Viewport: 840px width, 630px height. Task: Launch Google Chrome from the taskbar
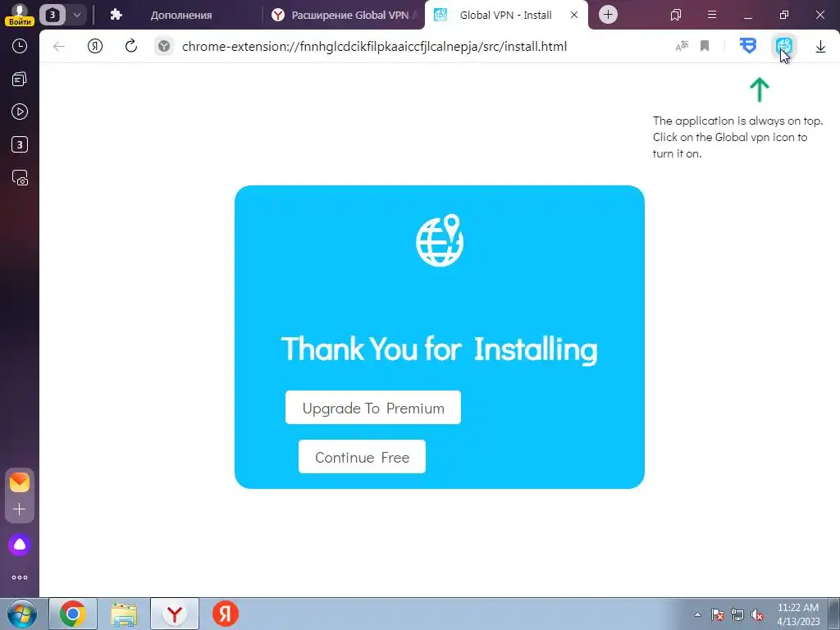(73, 614)
